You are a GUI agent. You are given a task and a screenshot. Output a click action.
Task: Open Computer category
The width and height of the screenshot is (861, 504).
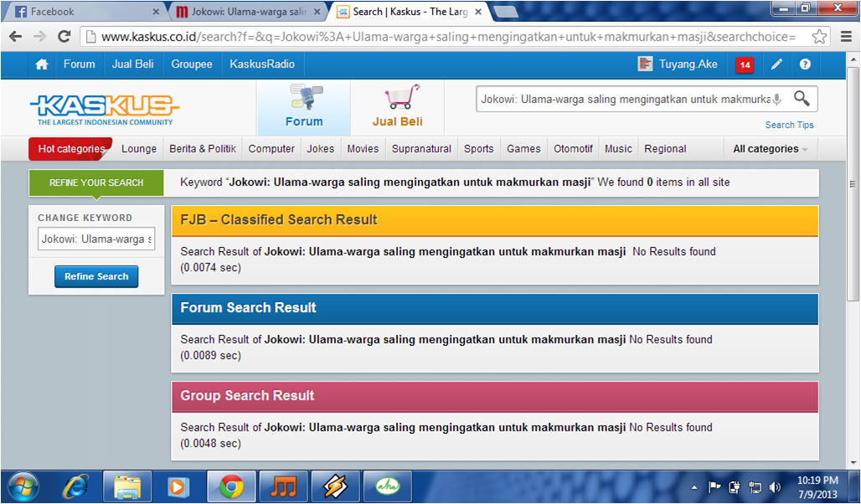[x=271, y=149]
